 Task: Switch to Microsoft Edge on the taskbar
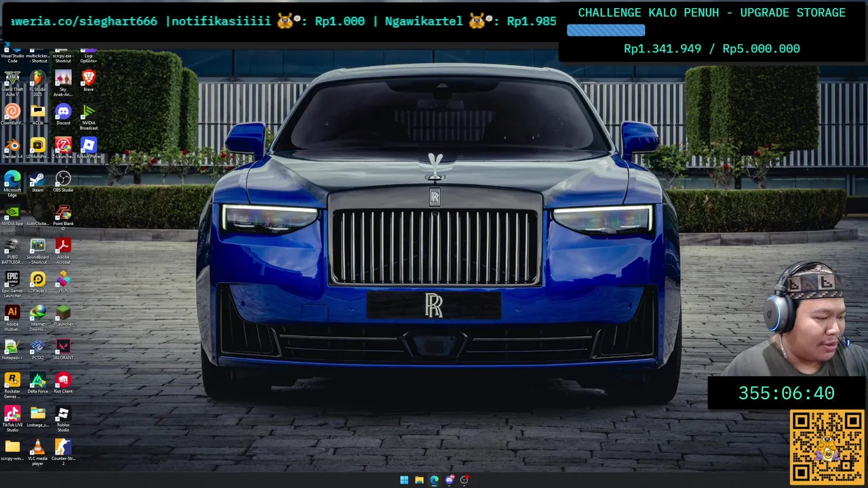pos(434,480)
